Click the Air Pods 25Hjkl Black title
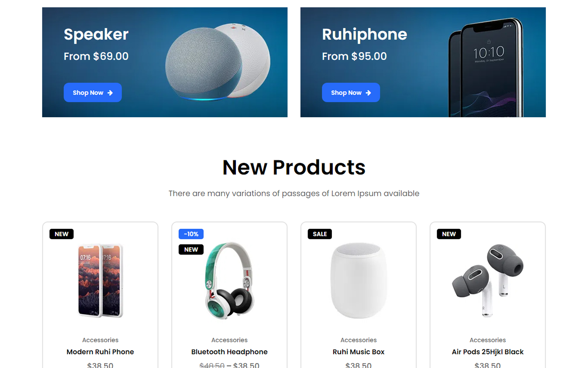This screenshot has width=588, height=368. 488,352
